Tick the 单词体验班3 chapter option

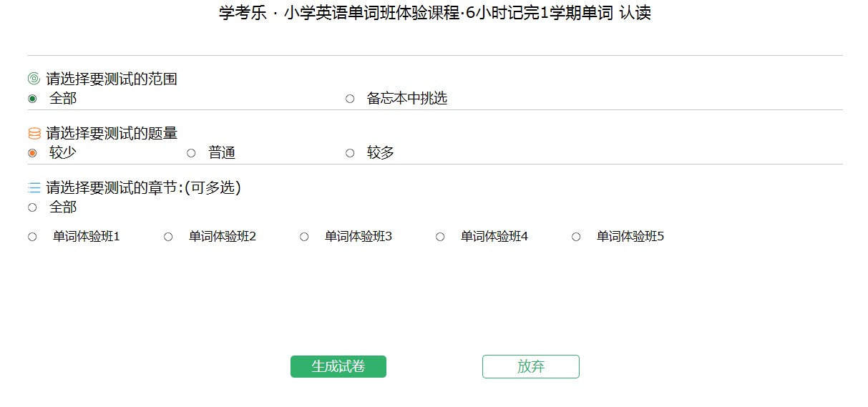click(x=304, y=237)
